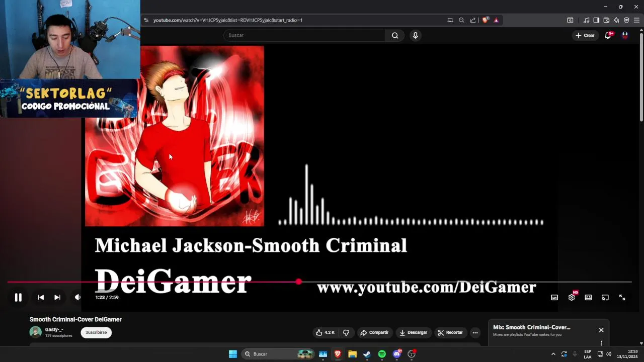The height and width of the screenshot is (362, 644).
Task: Toggle the browser sidebar panel
Action: 596,20
